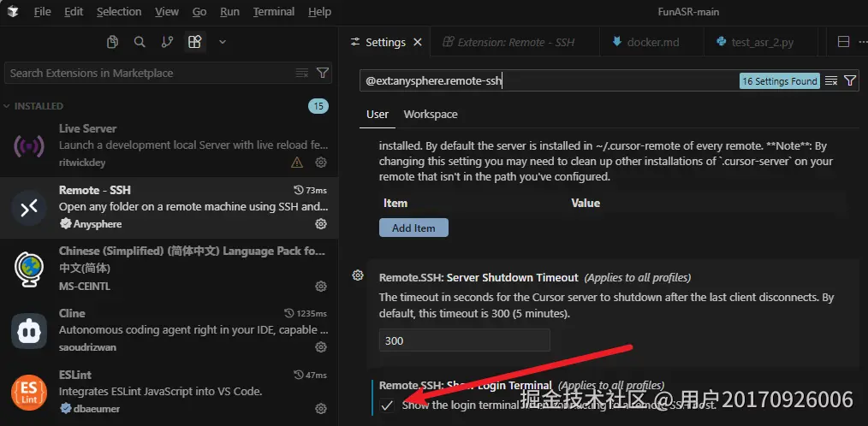Open ESLint manage gear icon
This screenshot has height=426, width=868.
[x=320, y=408]
